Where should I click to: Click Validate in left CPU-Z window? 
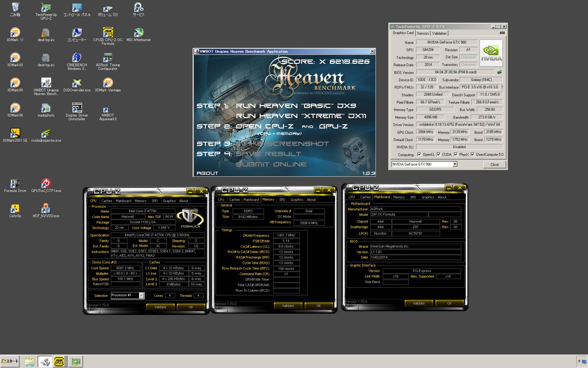[x=160, y=307]
